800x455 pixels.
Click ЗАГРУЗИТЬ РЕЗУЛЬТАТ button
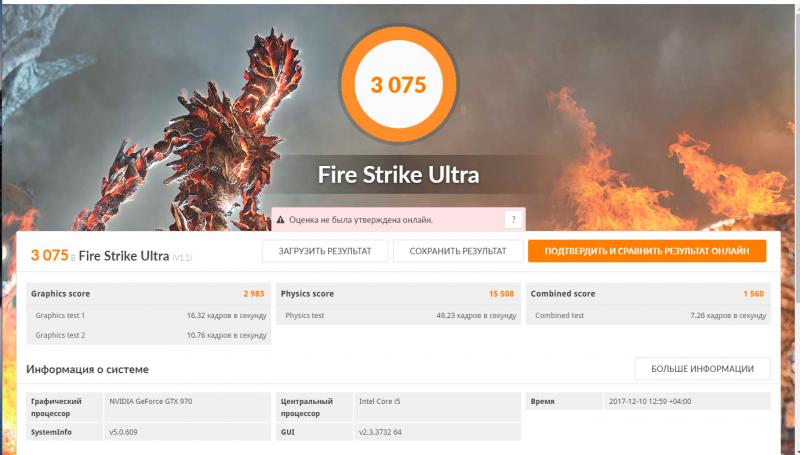(x=324, y=251)
